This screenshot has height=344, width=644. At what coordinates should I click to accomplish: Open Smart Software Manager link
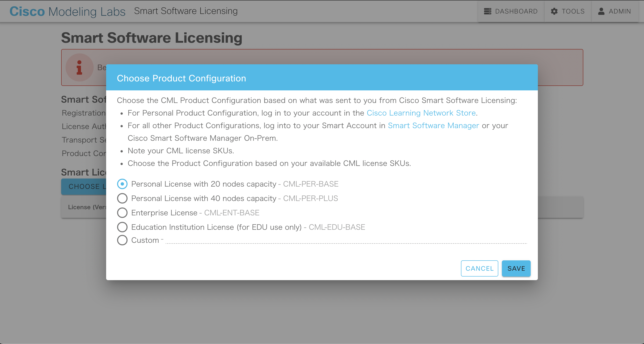pyautogui.click(x=433, y=125)
